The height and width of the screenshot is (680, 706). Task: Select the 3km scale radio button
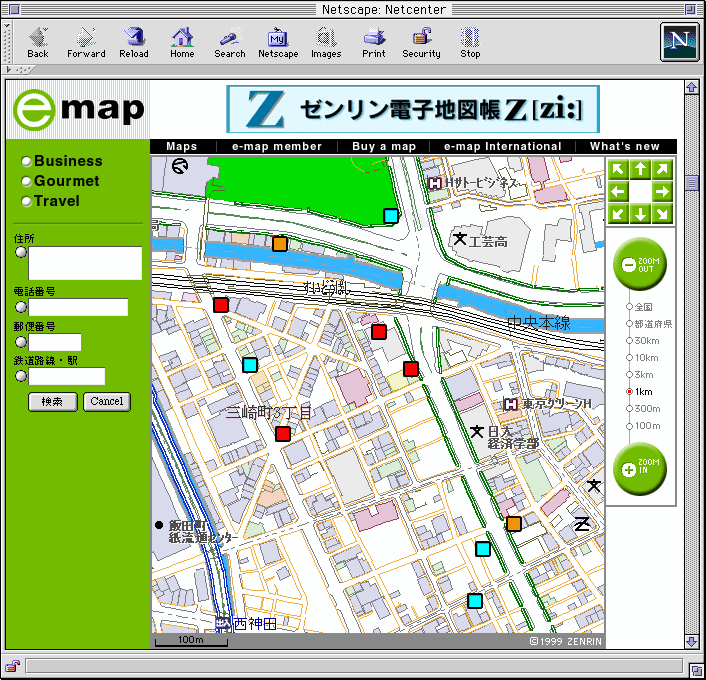click(629, 375)
